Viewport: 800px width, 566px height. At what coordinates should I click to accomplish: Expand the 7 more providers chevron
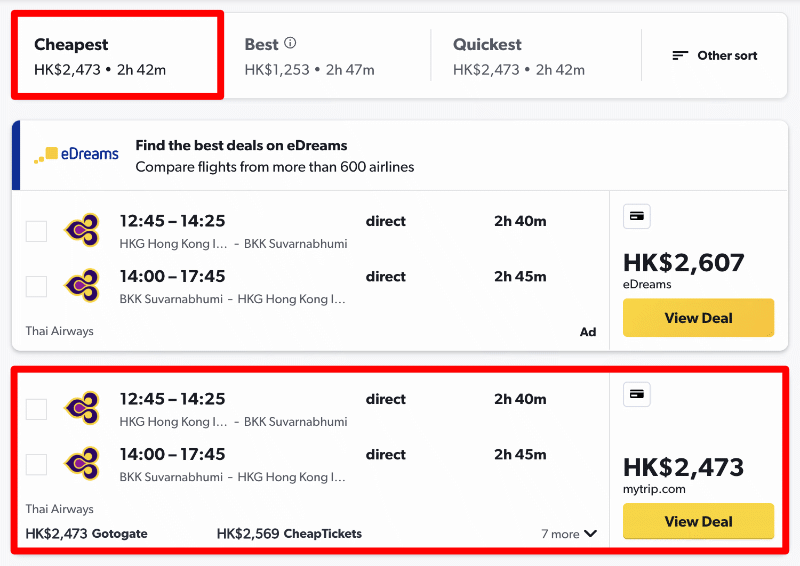pyautogui.click(x=590, y=533)
